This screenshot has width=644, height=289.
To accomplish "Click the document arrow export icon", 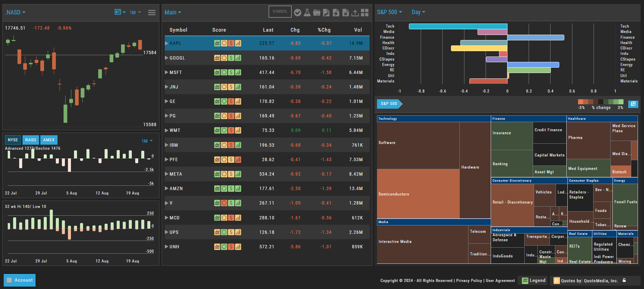I will click(336, 12).
